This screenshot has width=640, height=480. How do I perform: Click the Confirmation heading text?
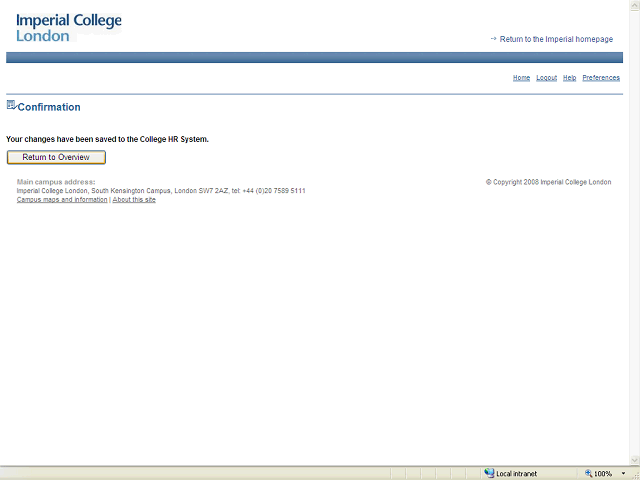(x=49, y=107)
